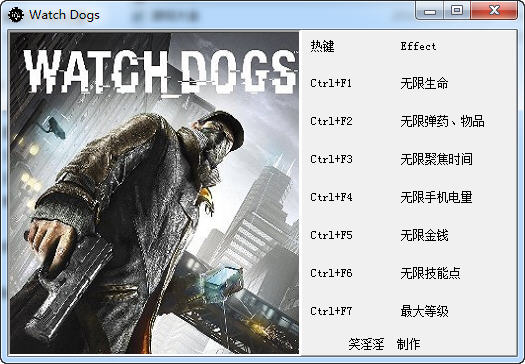Click the 无限手机电量 effect label
Screen dimensions: 525x364
(436, 197)
